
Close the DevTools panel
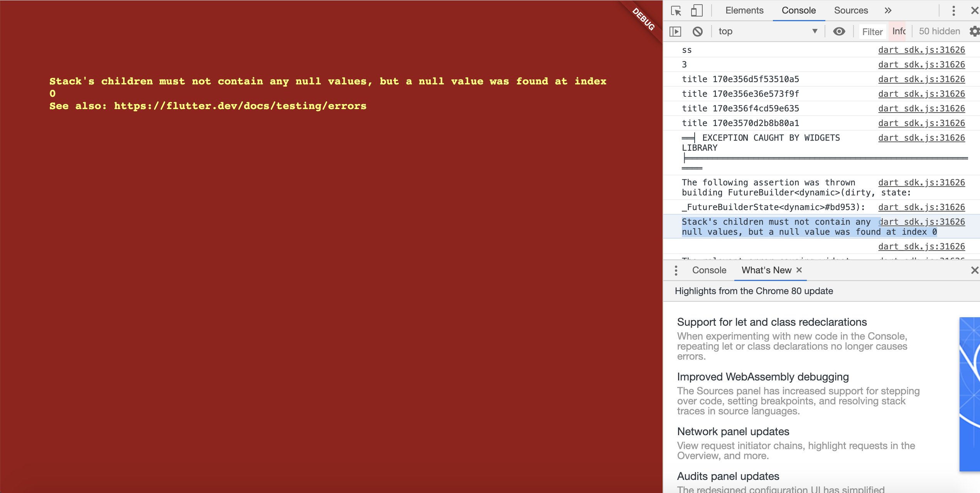point(975,10)
